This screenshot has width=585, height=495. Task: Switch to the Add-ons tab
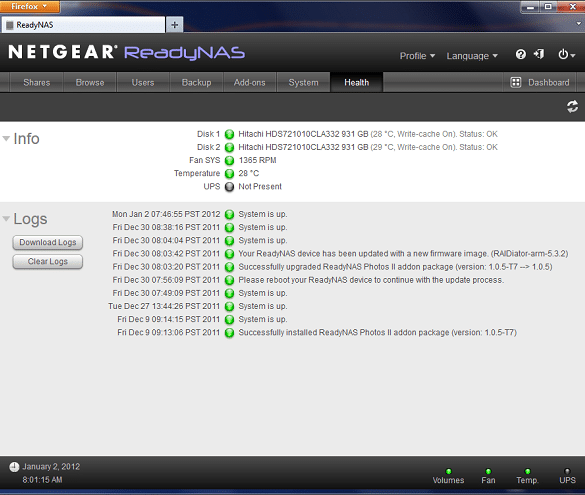pos(250,82)
